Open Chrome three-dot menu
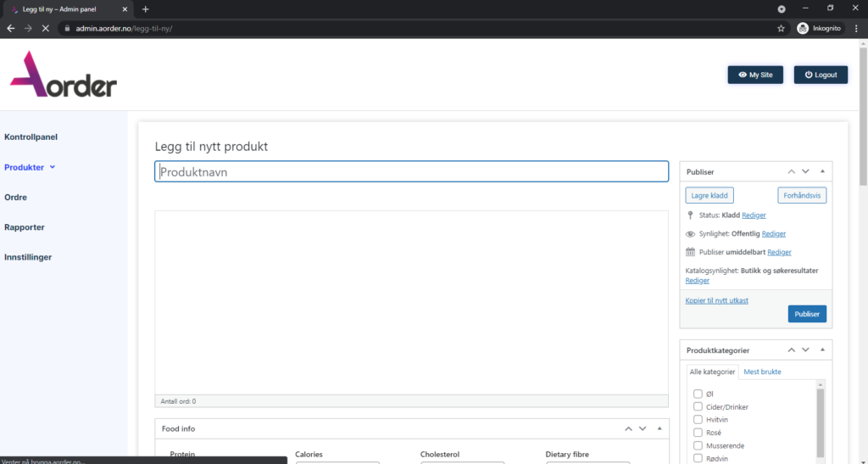 coord(856,28)
